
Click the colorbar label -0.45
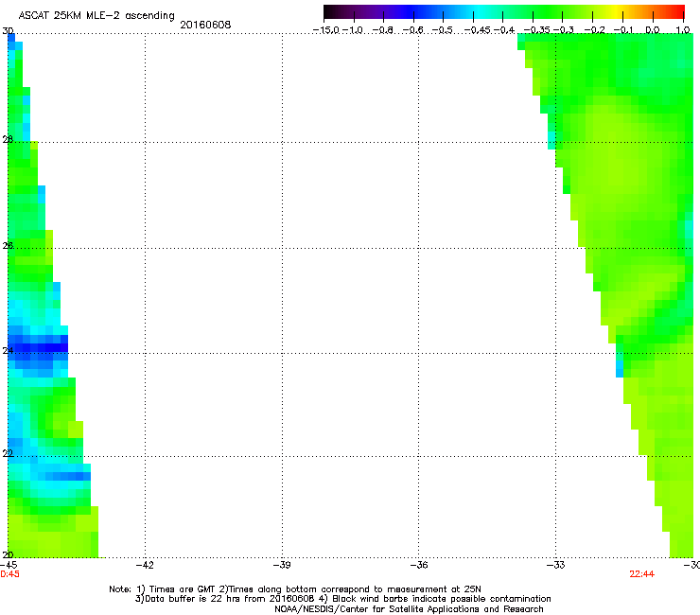(x=478, y=30)
